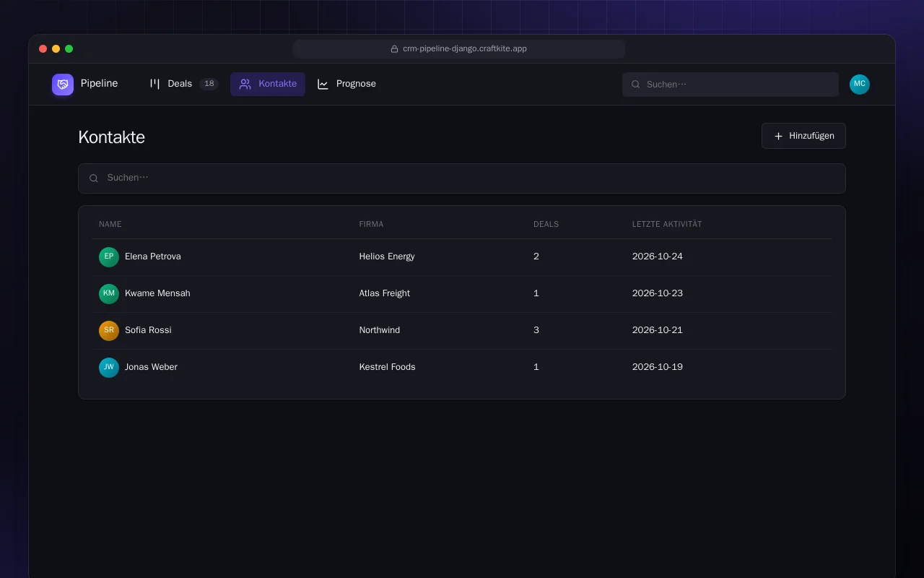Viewport: 924px width, 578px height.
Task: Click the date 2026-10-19
Action: click(x=658, y=367)
